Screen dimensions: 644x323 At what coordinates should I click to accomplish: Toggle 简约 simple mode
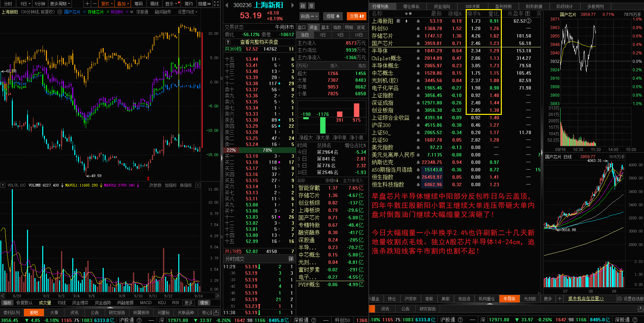click(x=188, y=4)
